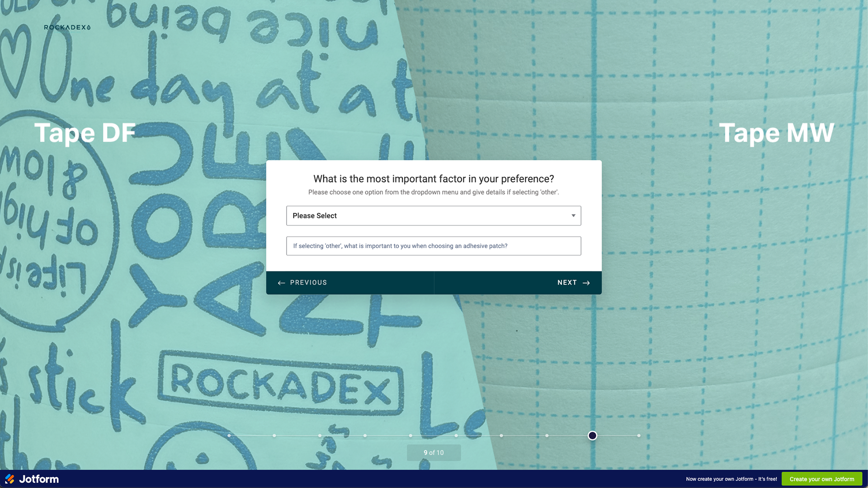
Task: Click the Rockadex logo at top left
Action: pos(67,28)
